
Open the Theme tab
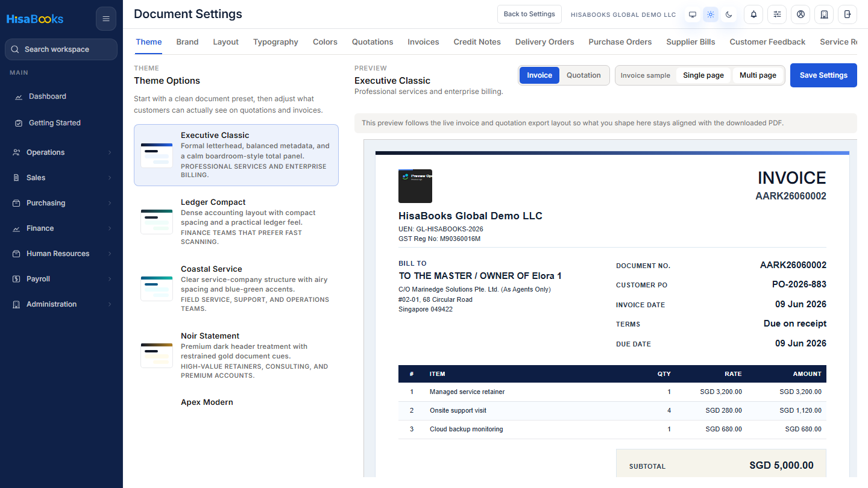[x=149, y=42]
